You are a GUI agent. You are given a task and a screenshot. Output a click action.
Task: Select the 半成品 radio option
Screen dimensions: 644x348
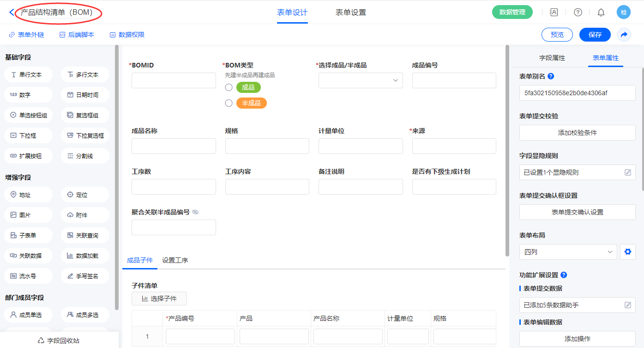click(229, 103)
